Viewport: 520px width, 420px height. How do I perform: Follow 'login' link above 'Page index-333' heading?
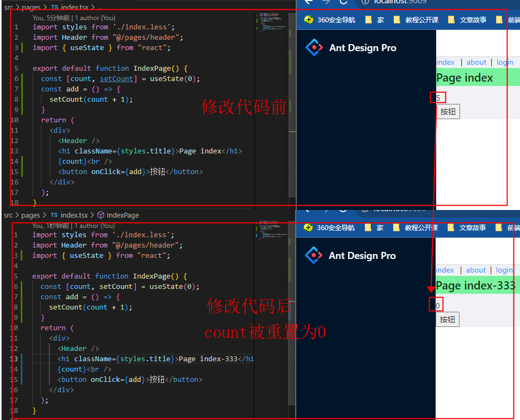point(504,270)
